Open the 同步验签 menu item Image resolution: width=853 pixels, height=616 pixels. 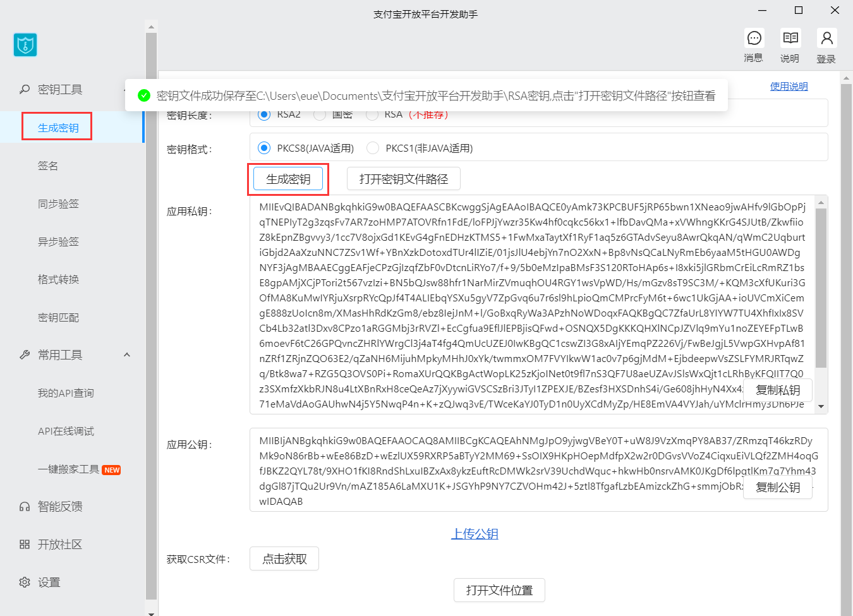(x=58, y=203)
